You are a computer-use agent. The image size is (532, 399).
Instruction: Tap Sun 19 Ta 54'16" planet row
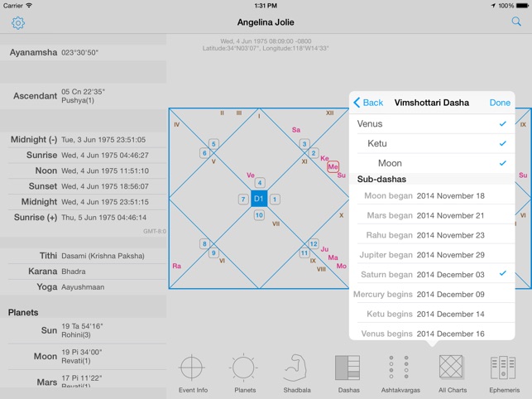click(x=83, y=330)
